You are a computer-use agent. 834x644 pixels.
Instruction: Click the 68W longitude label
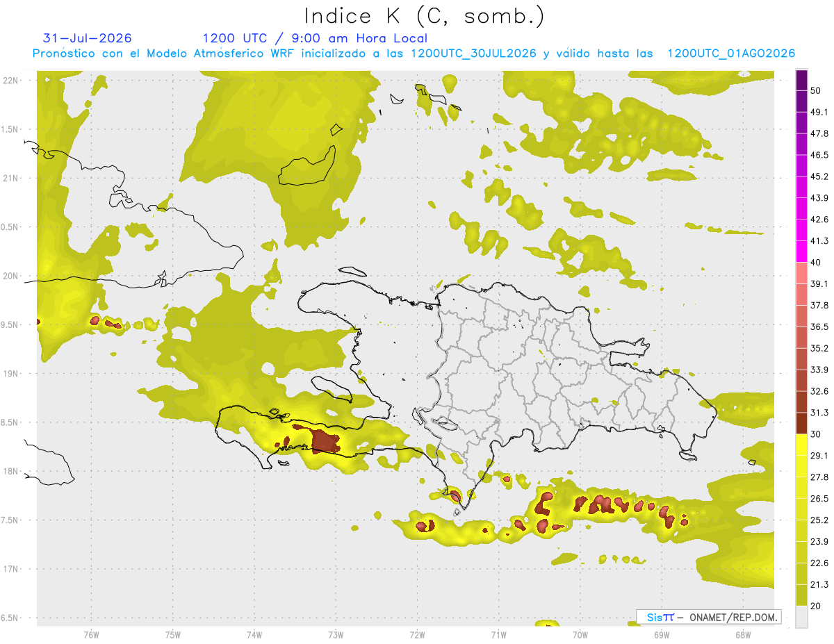coord(742,634)
